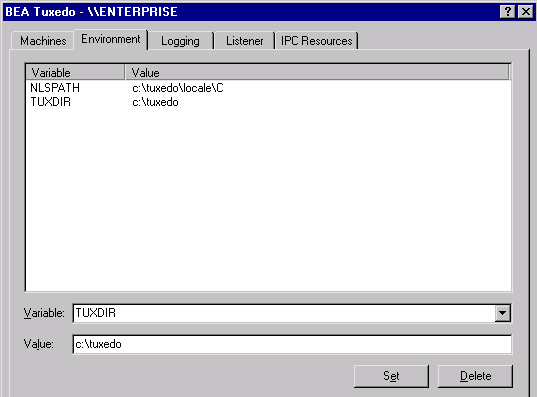537x397 pixels.
Task: Click into the Value input field
Action: pos(292,344)
